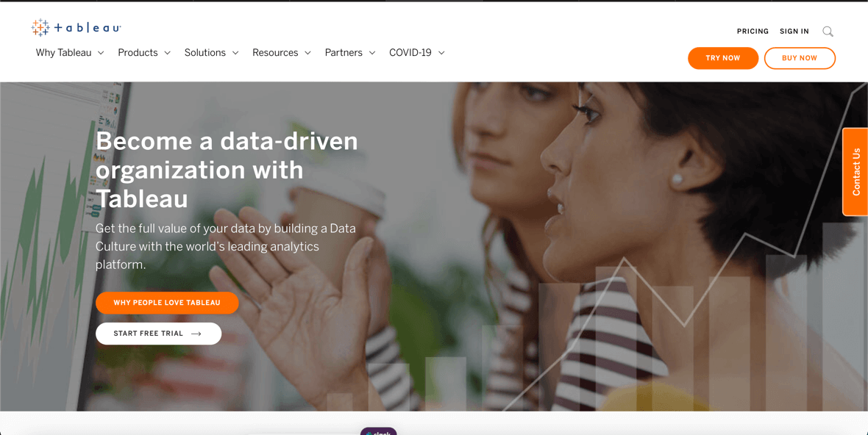868x435 pixels.
Task: Open the search magnifier icon
Action: 828,32
